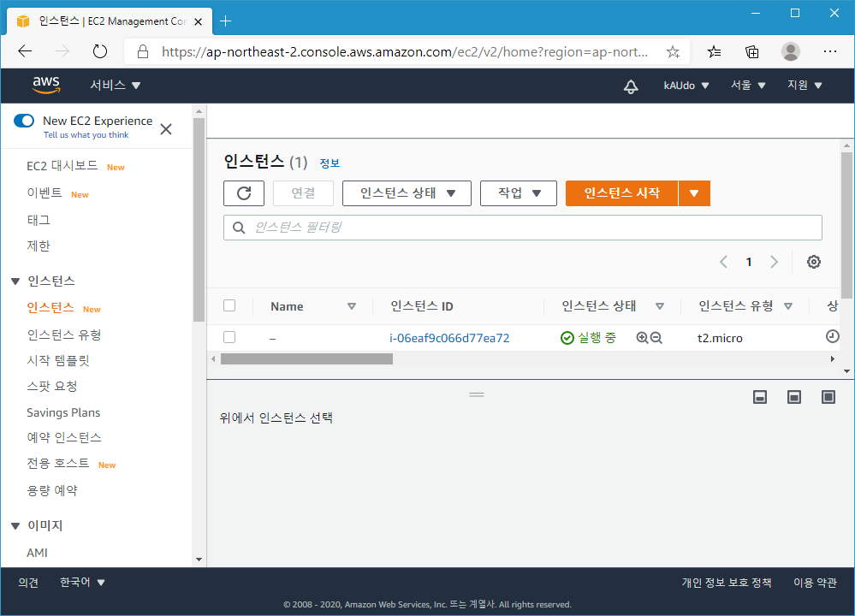
Task: Maximize the details panel size icon
Action: [828, 397]
